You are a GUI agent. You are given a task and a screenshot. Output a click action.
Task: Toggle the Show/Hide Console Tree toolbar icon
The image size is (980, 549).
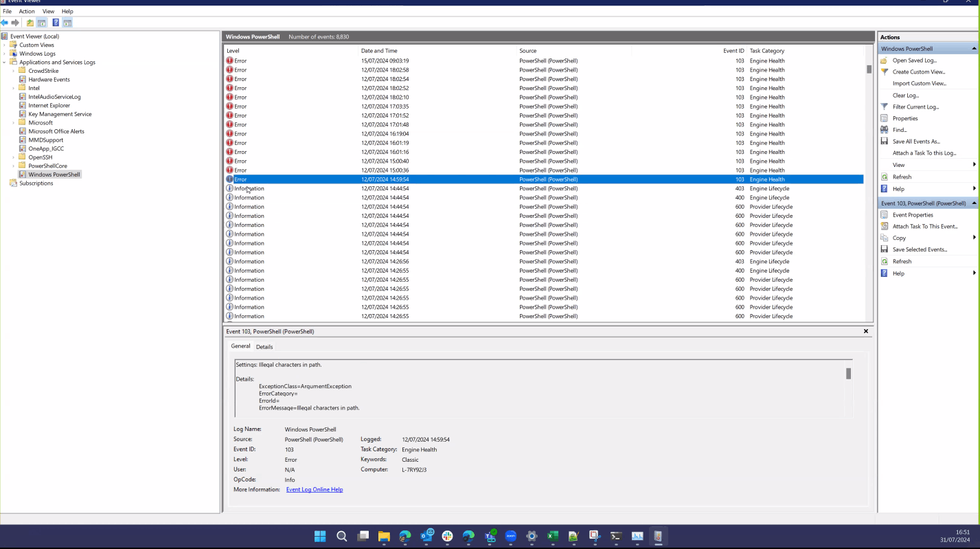(42, 23)
